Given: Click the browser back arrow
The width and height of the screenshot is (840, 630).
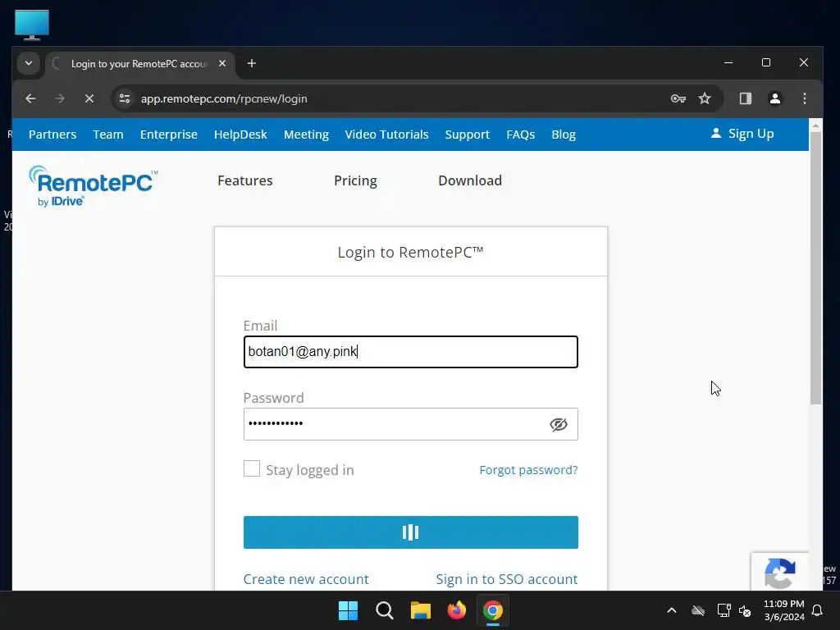Looking at the screenshot, I should 30,98.
